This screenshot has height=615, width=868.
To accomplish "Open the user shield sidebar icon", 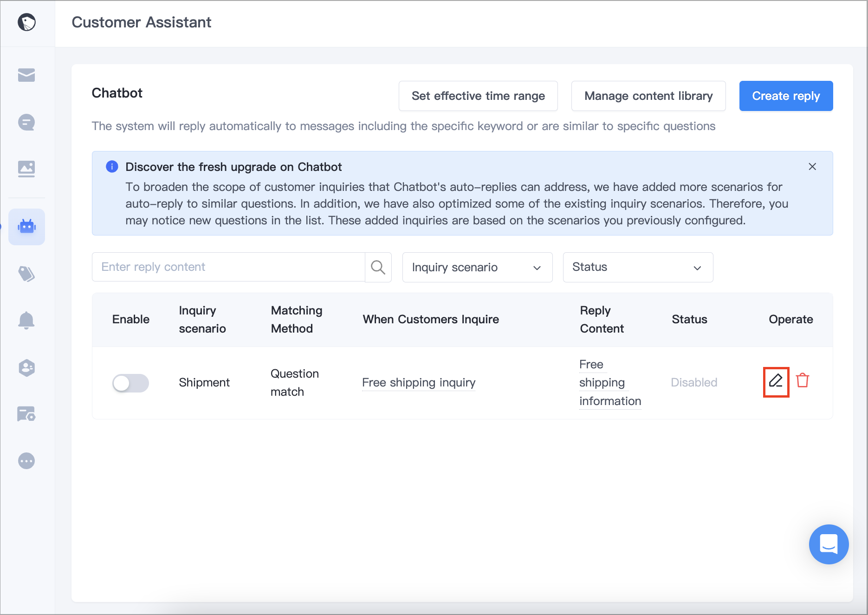I will point(26,368).
